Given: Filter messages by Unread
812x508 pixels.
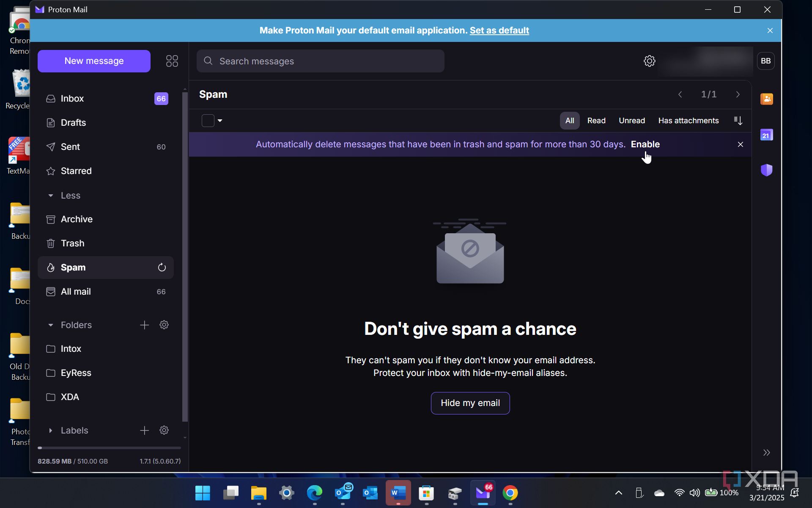Looking at the screenshot, I should 632,121.
